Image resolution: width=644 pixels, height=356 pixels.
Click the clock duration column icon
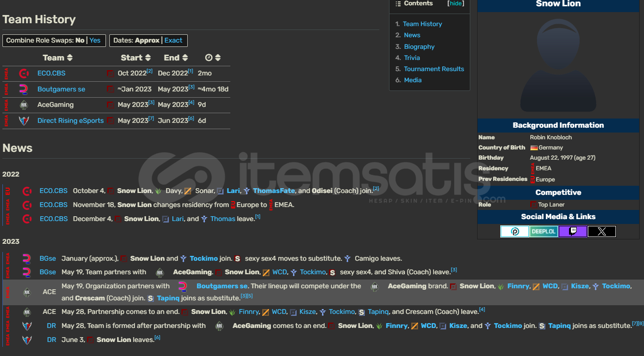[209, 58]
